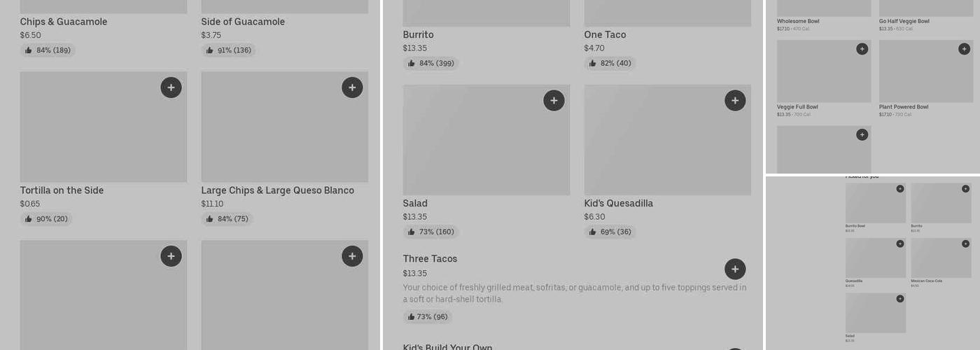
Task: Add Large Chips & Large Queso Blanco
Action: (x=352, y=87)
